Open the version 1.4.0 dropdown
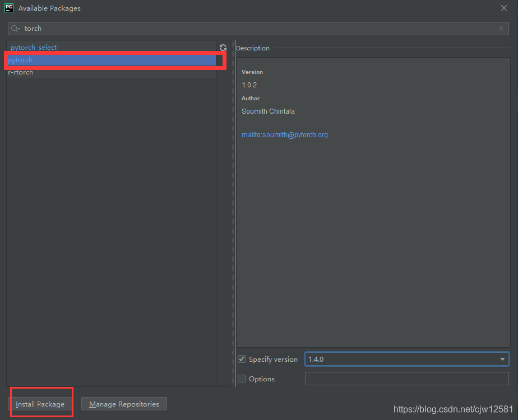The image size is (518, 420). [406, 359]
